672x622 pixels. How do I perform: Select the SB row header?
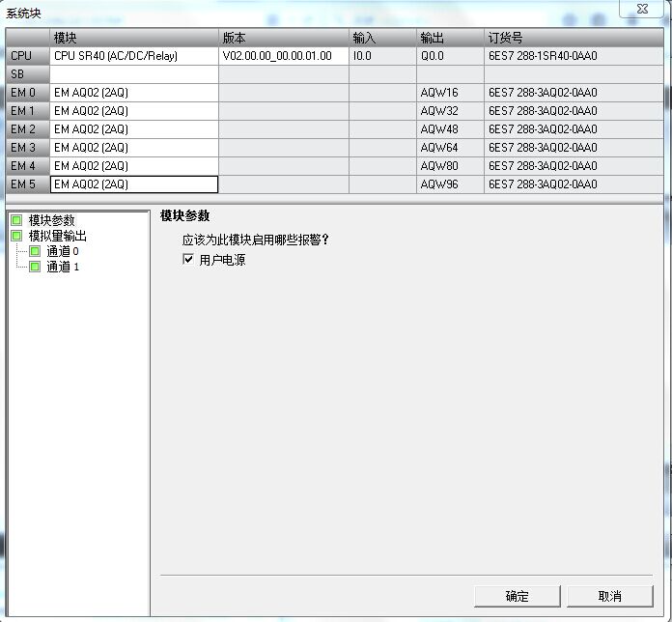coord(28,74)
